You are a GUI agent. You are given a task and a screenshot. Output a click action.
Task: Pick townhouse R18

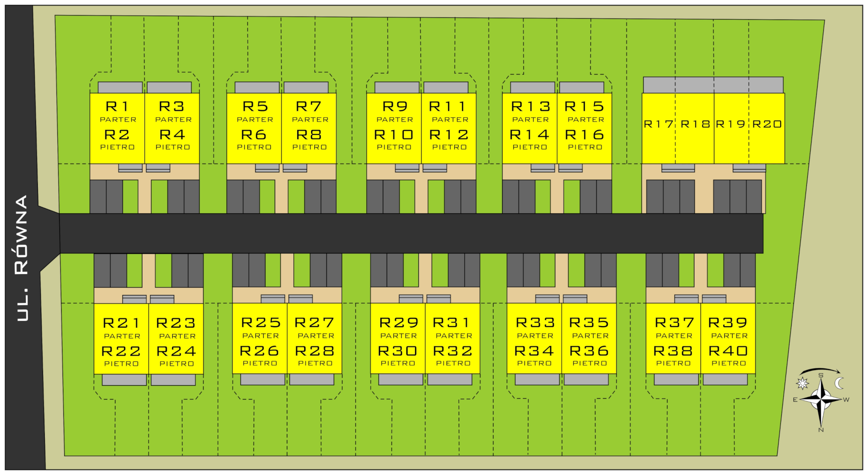695,124
